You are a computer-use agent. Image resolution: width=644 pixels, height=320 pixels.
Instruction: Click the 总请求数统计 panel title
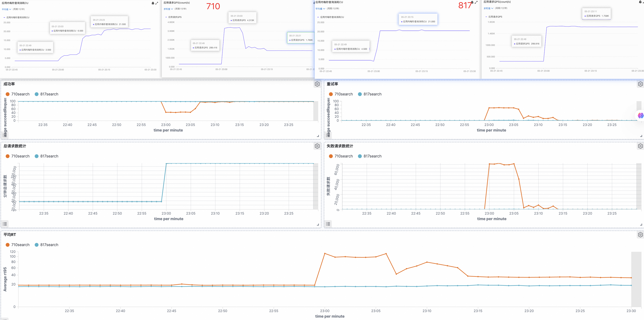click(15, 146)
